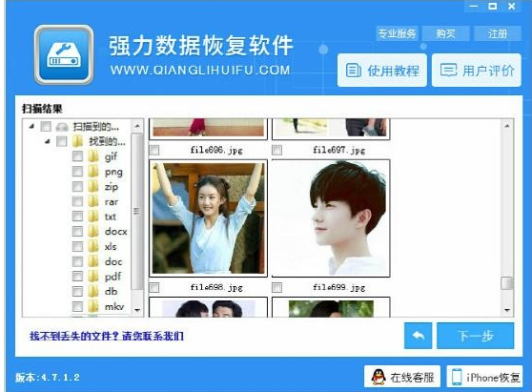Select the mkv folder icon
Image resolution: width=532 pixels, height=392 pixels.
[93, 306]
